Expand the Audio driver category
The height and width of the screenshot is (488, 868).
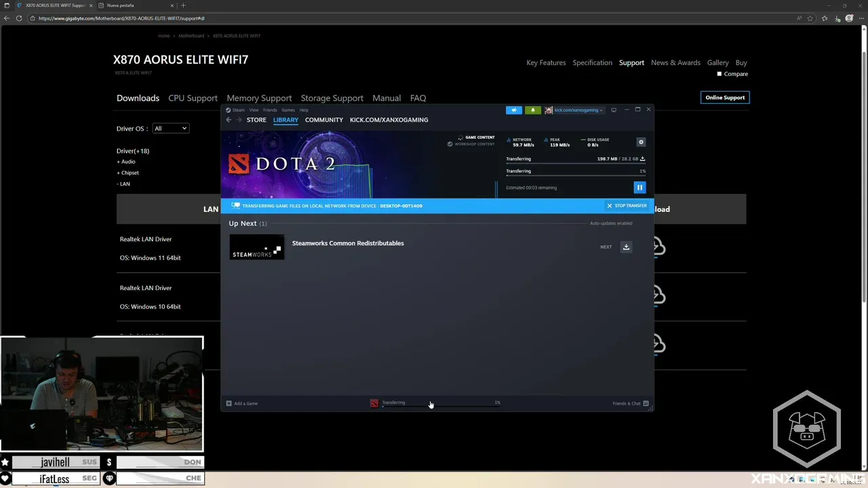126,162
